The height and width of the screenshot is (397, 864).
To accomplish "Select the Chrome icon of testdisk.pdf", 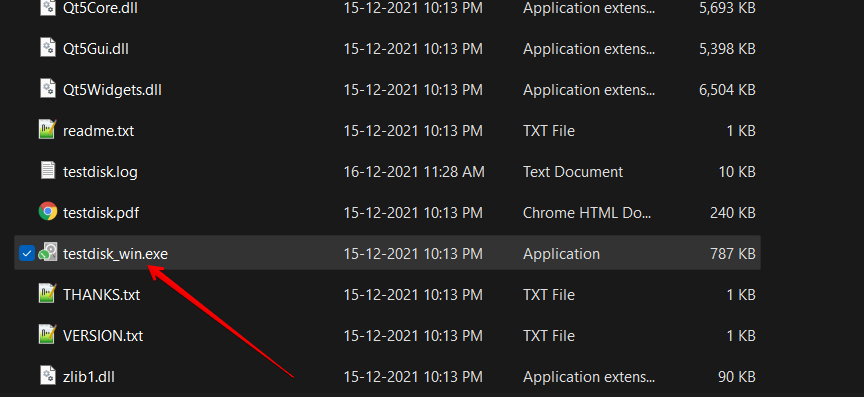I will coord(48,212).
